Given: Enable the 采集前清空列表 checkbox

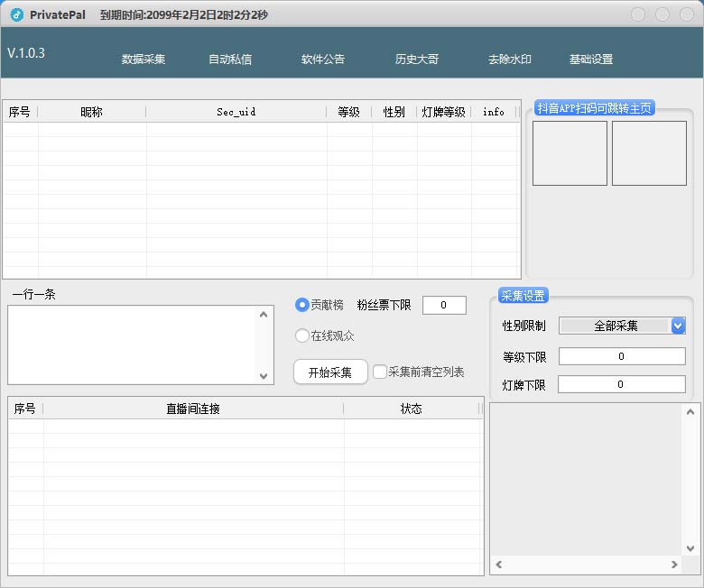Looking at the screenshot, I should tap(380, 372).
